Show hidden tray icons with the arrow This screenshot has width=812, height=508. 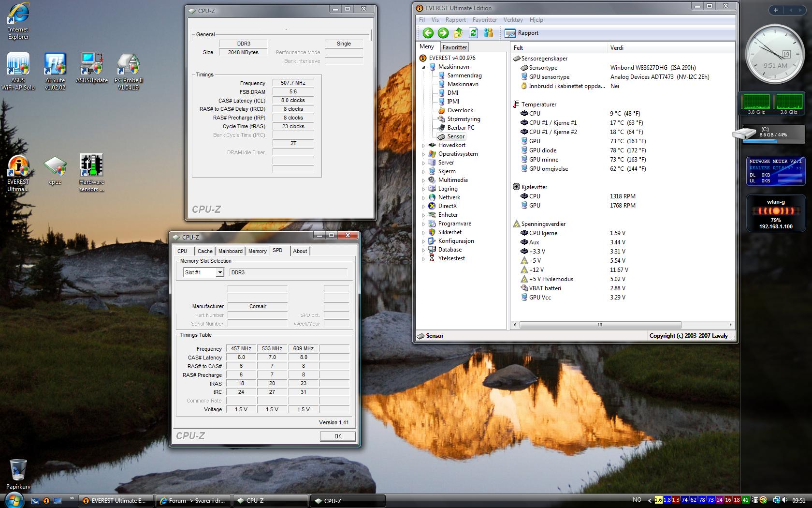(651, 500)
